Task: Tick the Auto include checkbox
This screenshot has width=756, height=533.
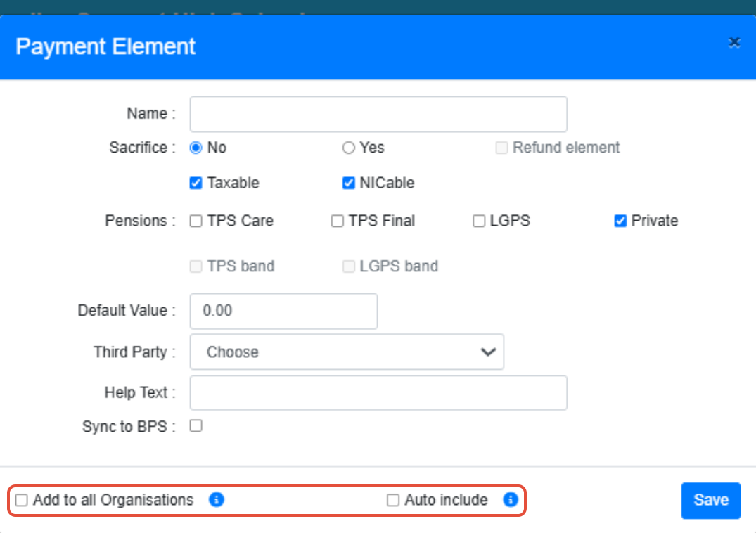Action: tap(393, 500)
